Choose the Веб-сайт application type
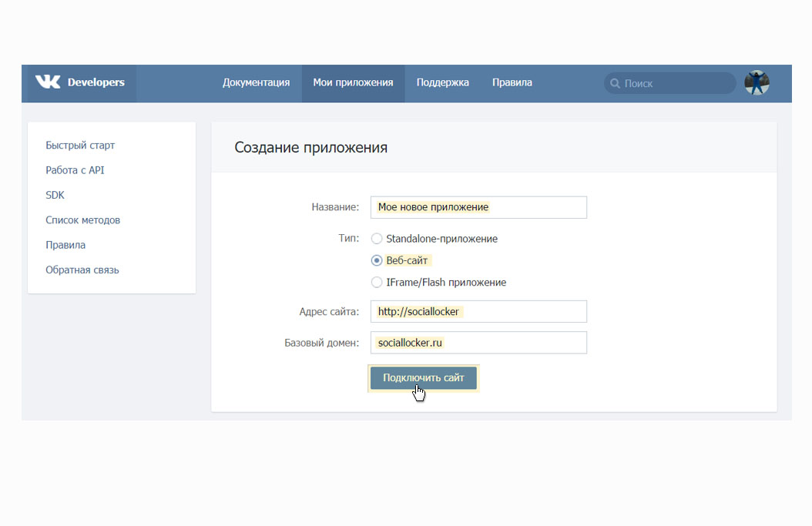The height and width of the screenshot is (526, 812). [x=377, y=260]
